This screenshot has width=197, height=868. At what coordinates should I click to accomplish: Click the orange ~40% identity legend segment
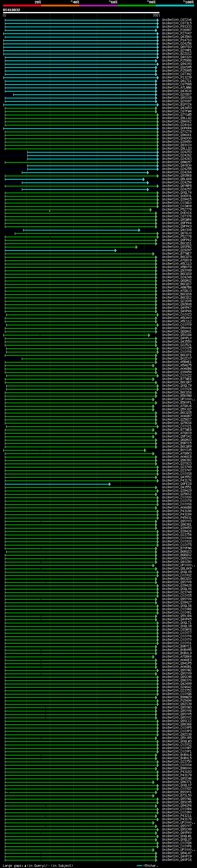[60, 6]
